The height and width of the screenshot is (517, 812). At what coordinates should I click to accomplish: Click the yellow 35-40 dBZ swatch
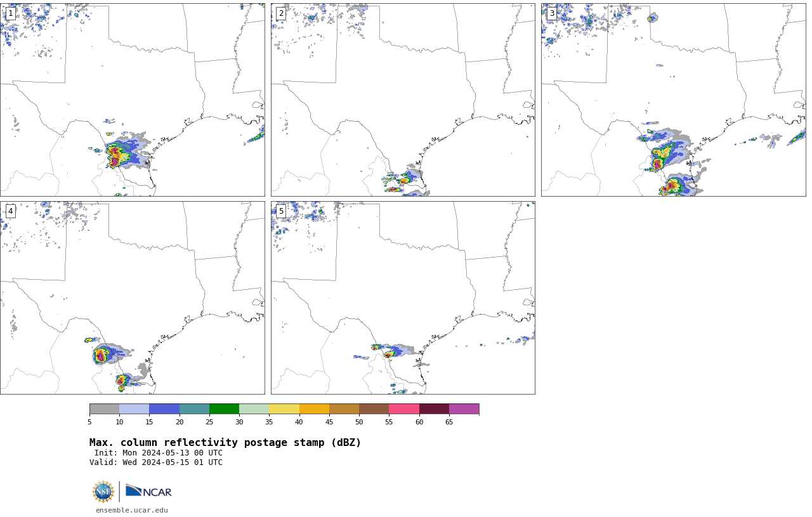[x=284, y=409]
